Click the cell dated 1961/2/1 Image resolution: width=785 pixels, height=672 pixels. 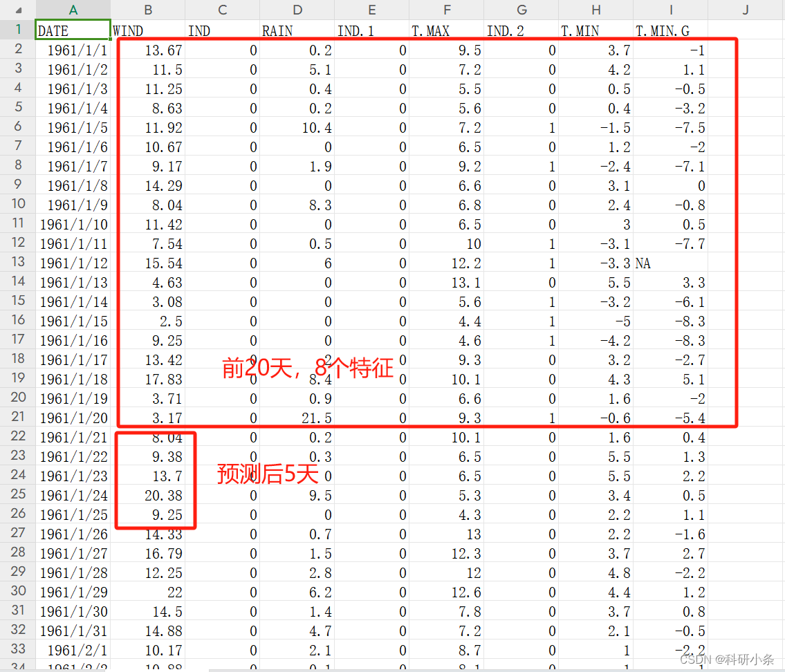click(x=73, y=649)
